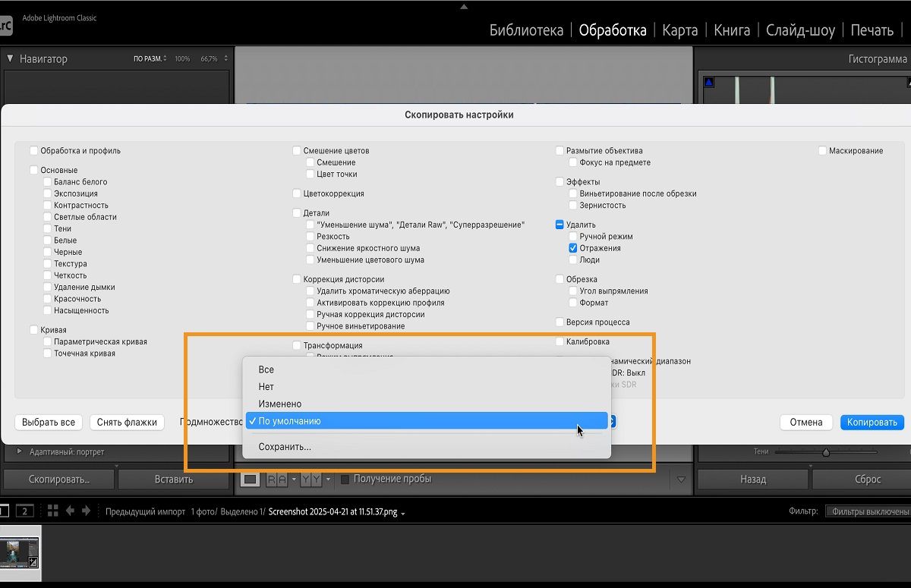Click the Скопировать... button in left panel
The width and height of the screenshot is (911, 588).
59,479
